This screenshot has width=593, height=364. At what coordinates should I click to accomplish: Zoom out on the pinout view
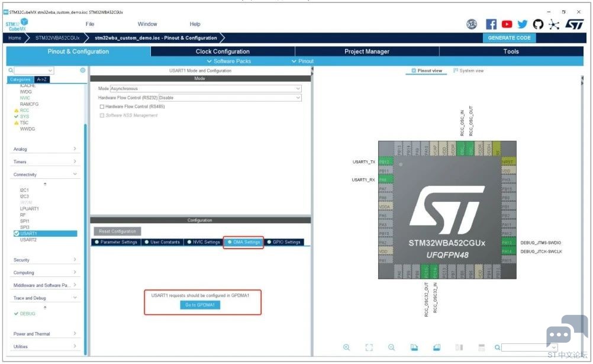391,347
